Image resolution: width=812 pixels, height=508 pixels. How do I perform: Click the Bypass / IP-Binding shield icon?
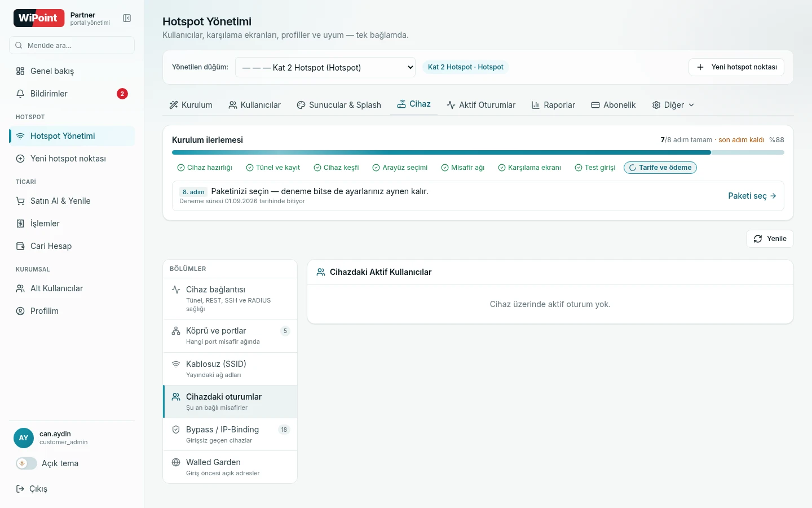tap(176, 430)
